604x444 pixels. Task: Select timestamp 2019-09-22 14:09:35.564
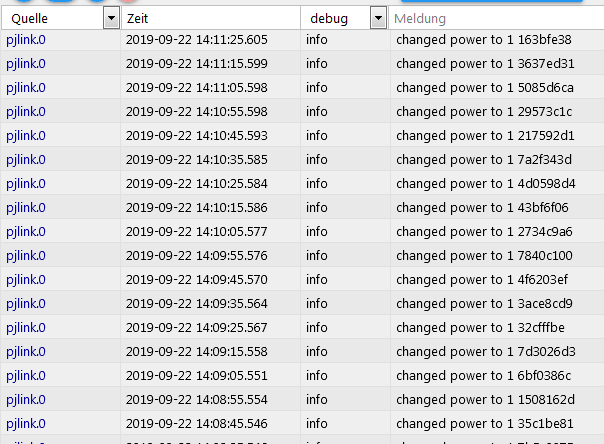point(196,304)
